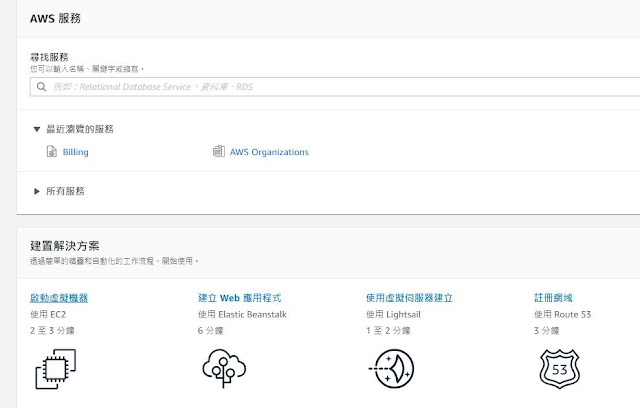Viewport: 640px width, 408px height.
Task: Open the Billing link
Action: (76, 152)
